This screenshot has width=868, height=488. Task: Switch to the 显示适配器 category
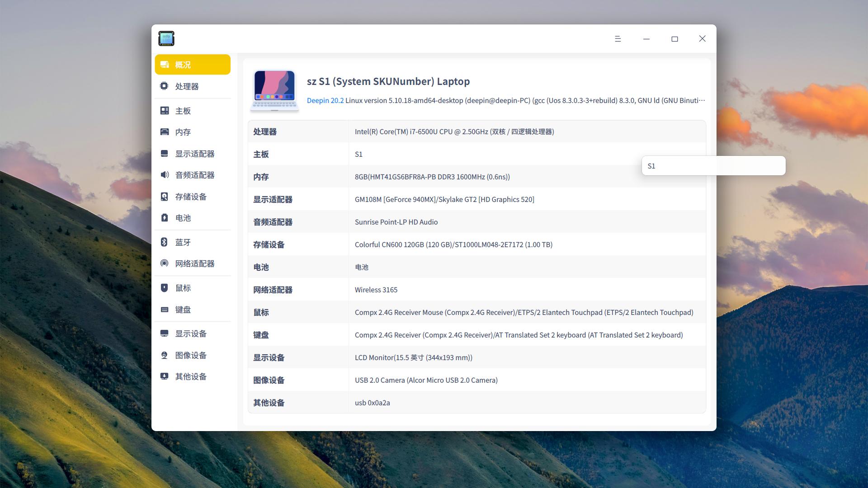point(194,154)
